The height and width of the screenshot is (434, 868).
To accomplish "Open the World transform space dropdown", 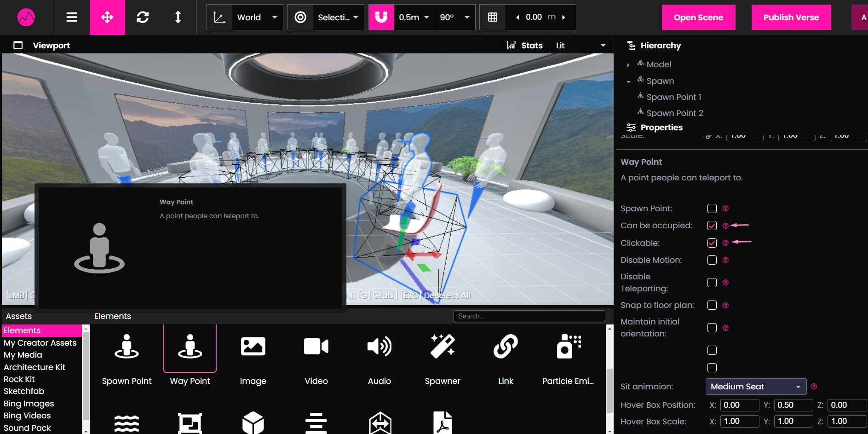I will pyautogui.click(x=257, y=17).
